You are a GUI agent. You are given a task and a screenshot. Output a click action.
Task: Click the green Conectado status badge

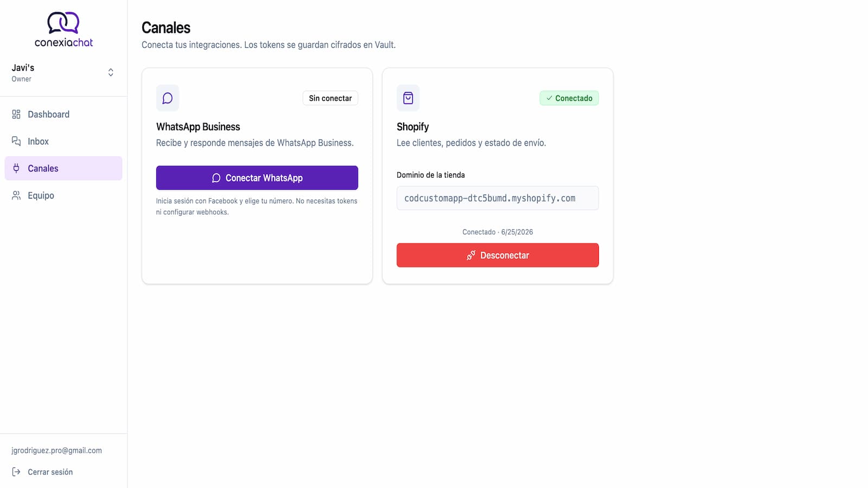tap(569, 98)
